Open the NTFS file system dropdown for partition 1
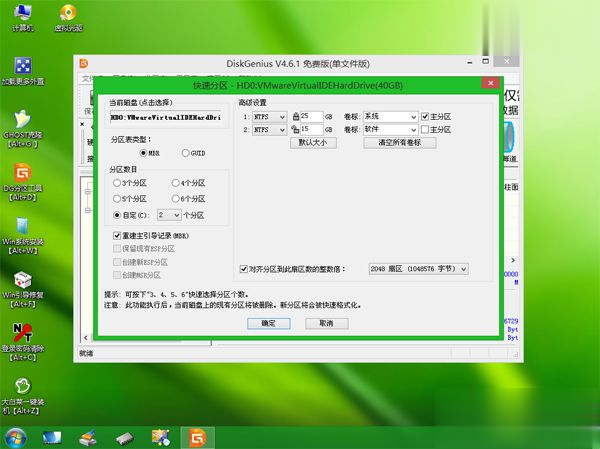600x449 pixels. pos(269,116)
